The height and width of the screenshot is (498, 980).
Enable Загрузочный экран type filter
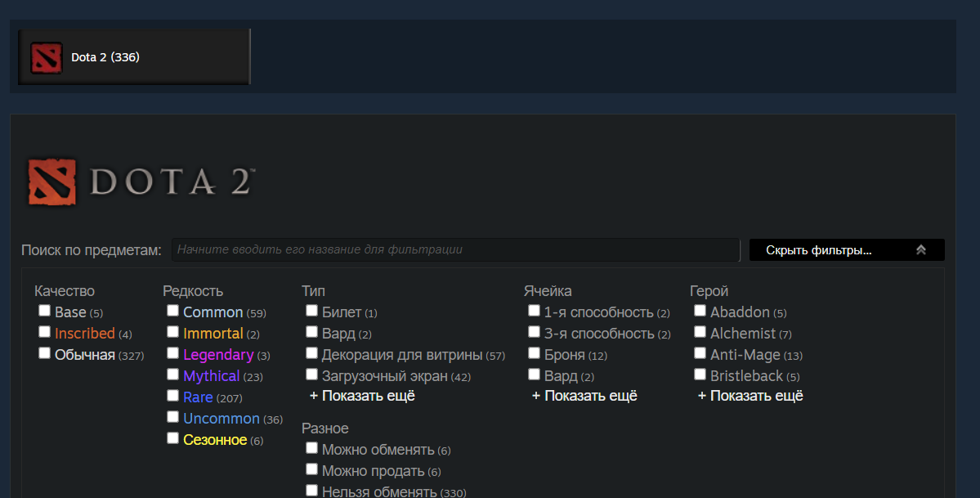point(312,375)
